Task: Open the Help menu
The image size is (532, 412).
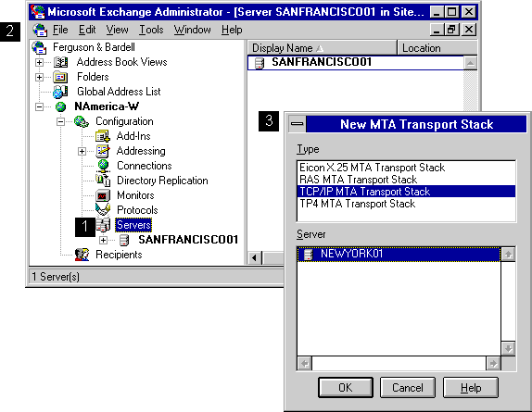Action: 232,30
